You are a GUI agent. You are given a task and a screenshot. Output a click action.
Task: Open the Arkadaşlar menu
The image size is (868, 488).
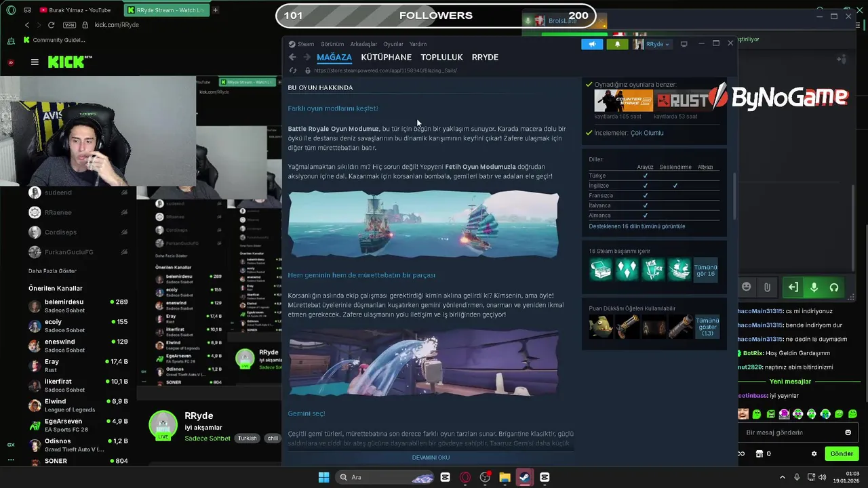click(363, 44)
